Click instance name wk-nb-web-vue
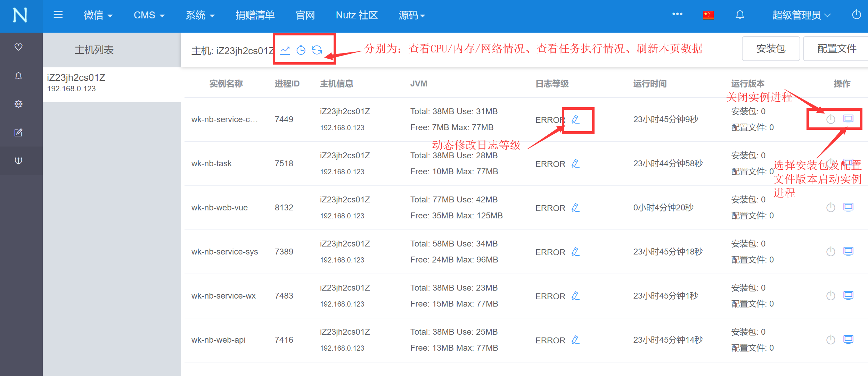The image size is (868, 376). click(220, 208)
